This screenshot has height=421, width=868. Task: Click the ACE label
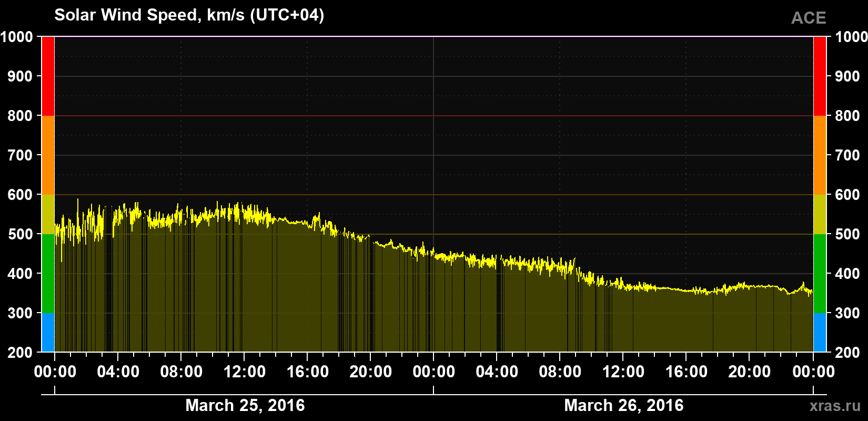809,18
